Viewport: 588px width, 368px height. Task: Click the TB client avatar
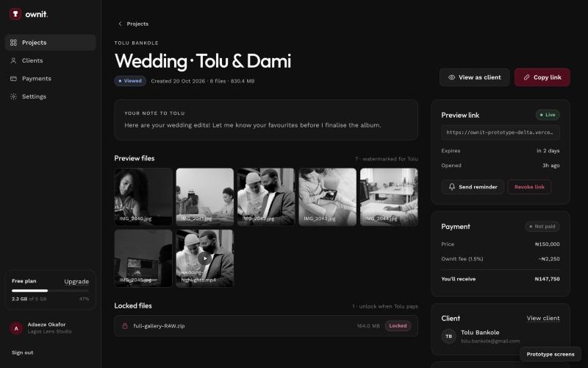point(449,336)
